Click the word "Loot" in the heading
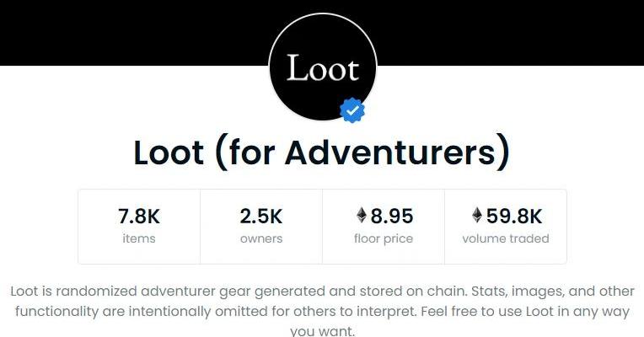The width and height of the screenshot is (644, 337). (x=169, y=152)
